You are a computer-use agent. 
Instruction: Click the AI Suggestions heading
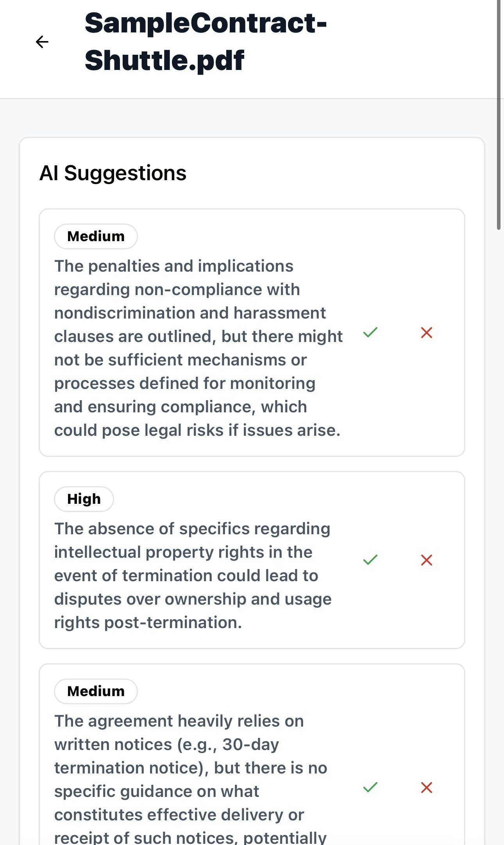[113, 173]
